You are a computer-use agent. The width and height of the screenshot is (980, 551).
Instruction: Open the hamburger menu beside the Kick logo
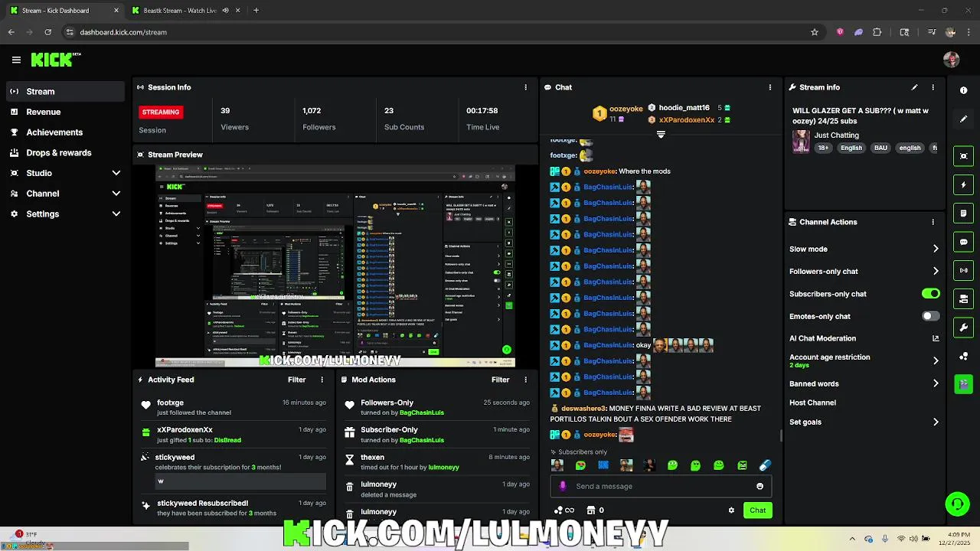[16, 60]
